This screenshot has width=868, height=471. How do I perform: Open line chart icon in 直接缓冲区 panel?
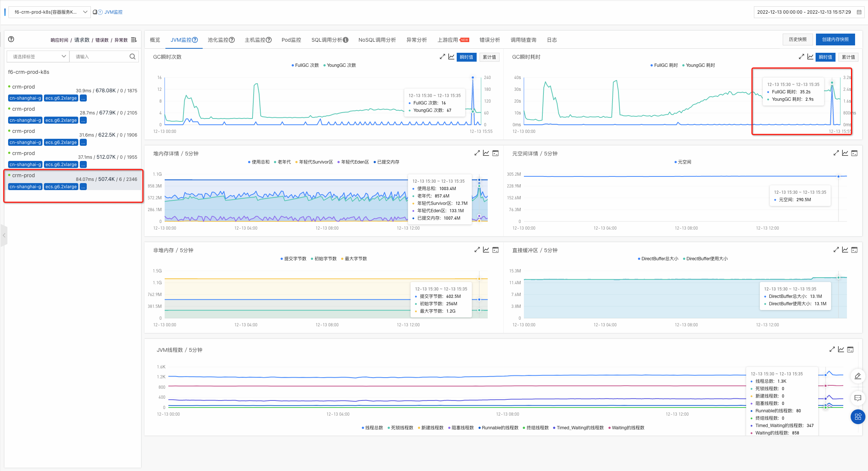coord(845,250)
